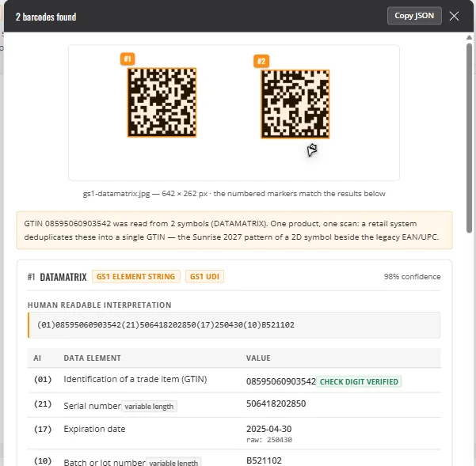
Task: Select the #1 marker badge on preview
Action: 128,59
